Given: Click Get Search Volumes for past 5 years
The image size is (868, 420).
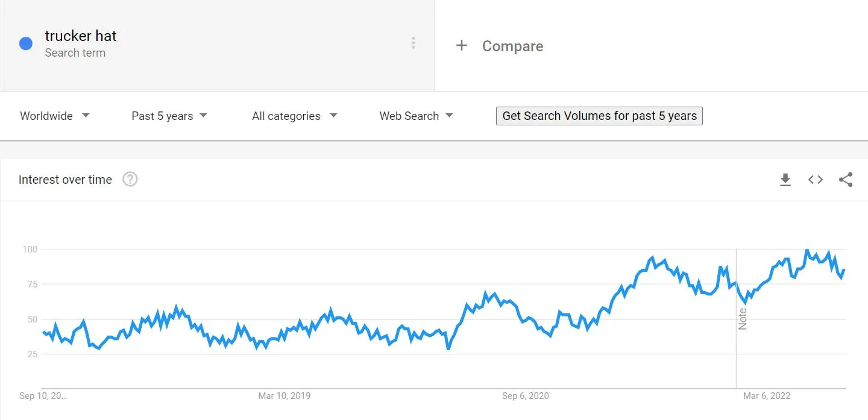Looking at the screenshot, I should (x=599, y=116).
